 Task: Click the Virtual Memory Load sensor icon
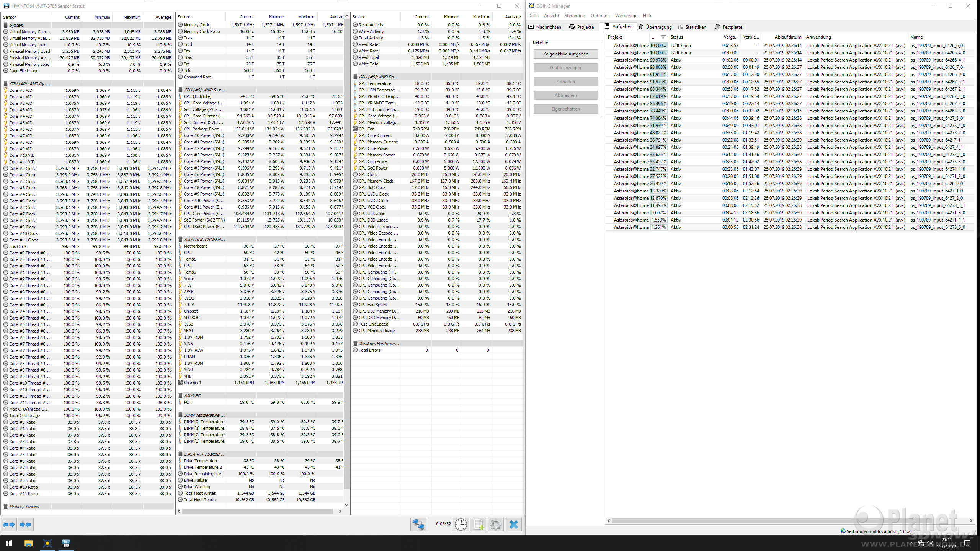tap(6, 45)
